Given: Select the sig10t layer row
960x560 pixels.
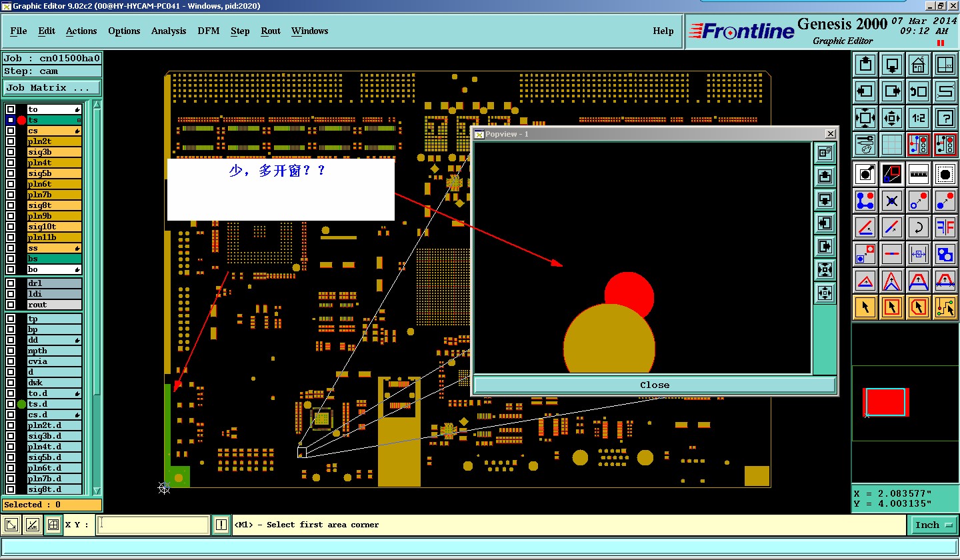Looking at the screenshot, I should point(54,227).
